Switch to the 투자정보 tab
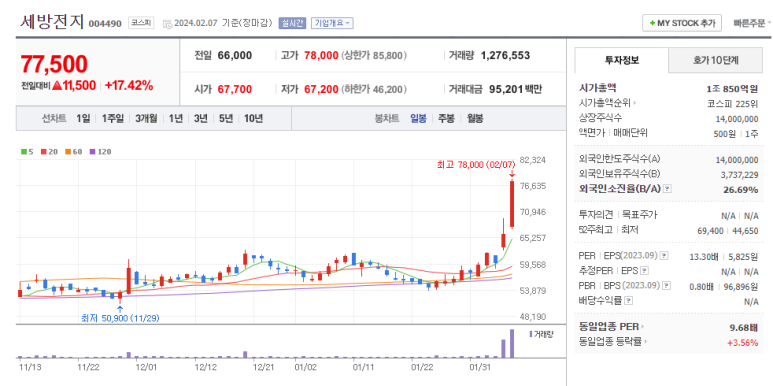This screenshot has height=386, width=773. (622, 61)
